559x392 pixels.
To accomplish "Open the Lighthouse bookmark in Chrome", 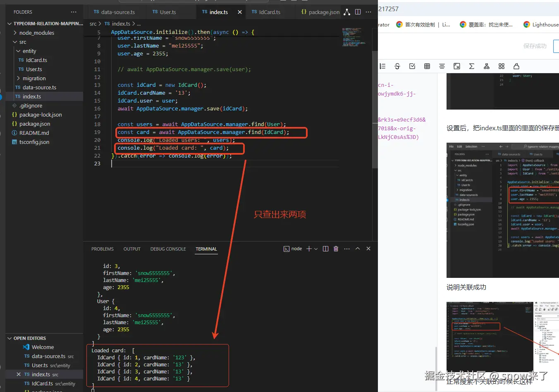I will click(541, 24).
